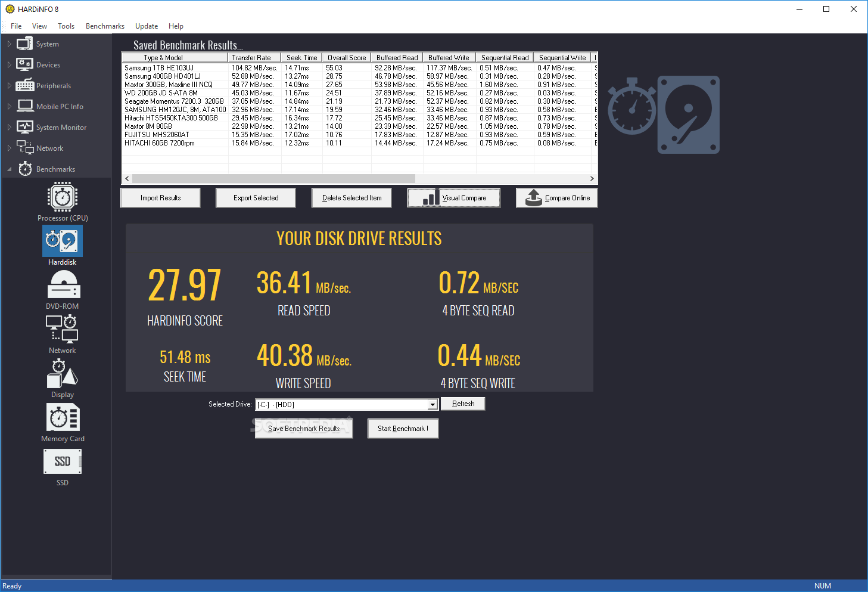Select the Hitachi HTS5450KTA300 500GB row
The image size is (868, 592).
tap(359, 118)
